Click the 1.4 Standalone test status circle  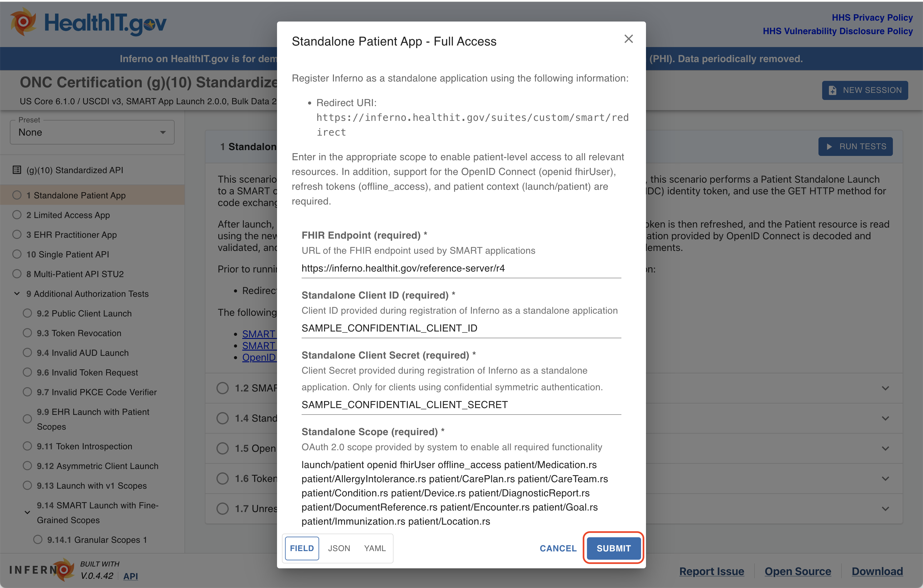click(x=222, y=418)
